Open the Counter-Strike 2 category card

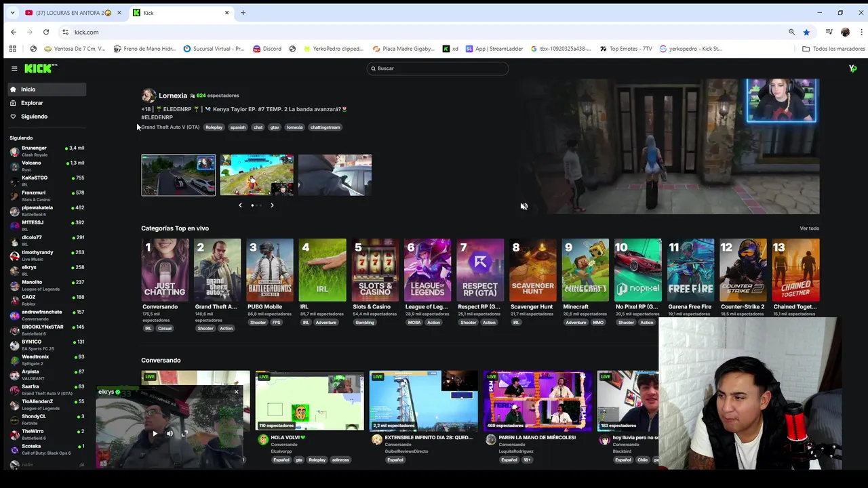click(743, 270)
